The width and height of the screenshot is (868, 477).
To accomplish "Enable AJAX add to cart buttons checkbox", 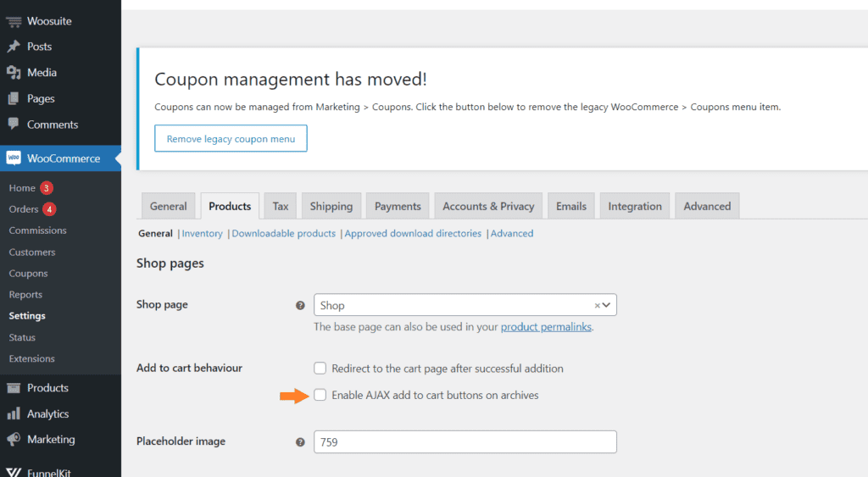I will pyautogui.click(x=320, y=395).
